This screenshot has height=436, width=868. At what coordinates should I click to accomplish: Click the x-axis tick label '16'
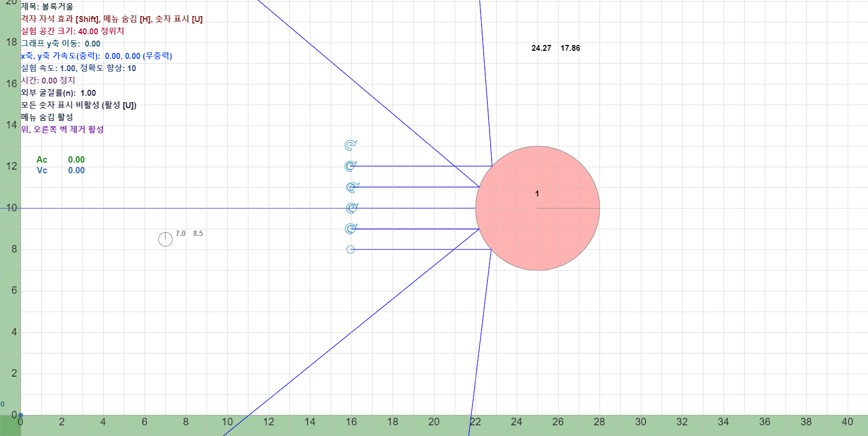351,422
